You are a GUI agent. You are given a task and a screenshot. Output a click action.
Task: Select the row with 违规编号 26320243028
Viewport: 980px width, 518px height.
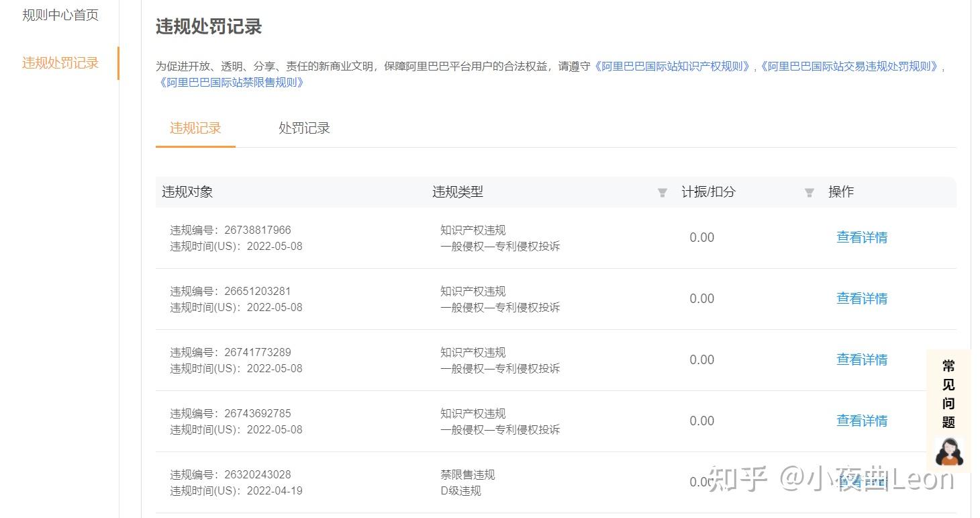[230, 474]
